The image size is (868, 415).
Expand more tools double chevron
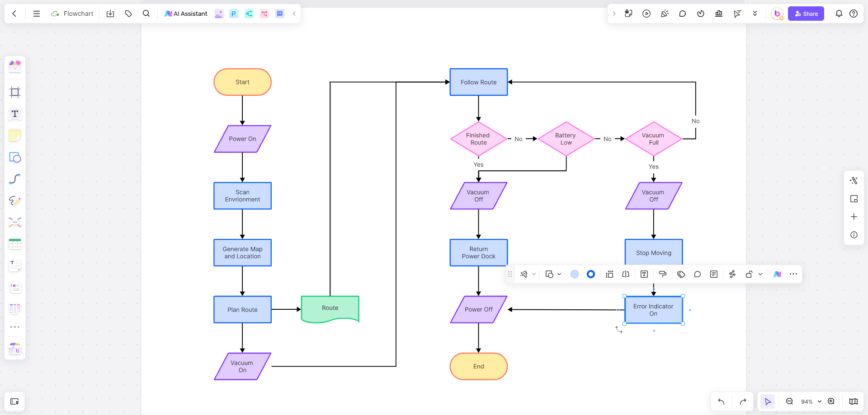point(755,14)
